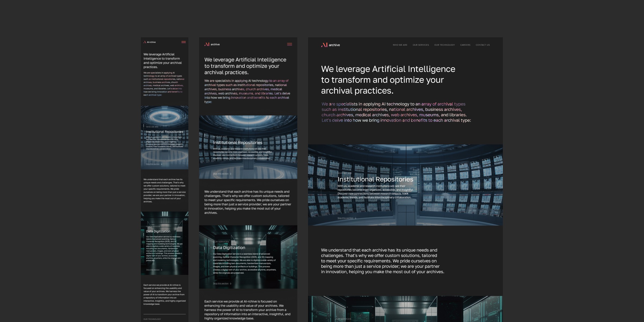Go to OUR TECHNOLOGY nav item
This screenshot has height=322, width=644.
(444, 45)
